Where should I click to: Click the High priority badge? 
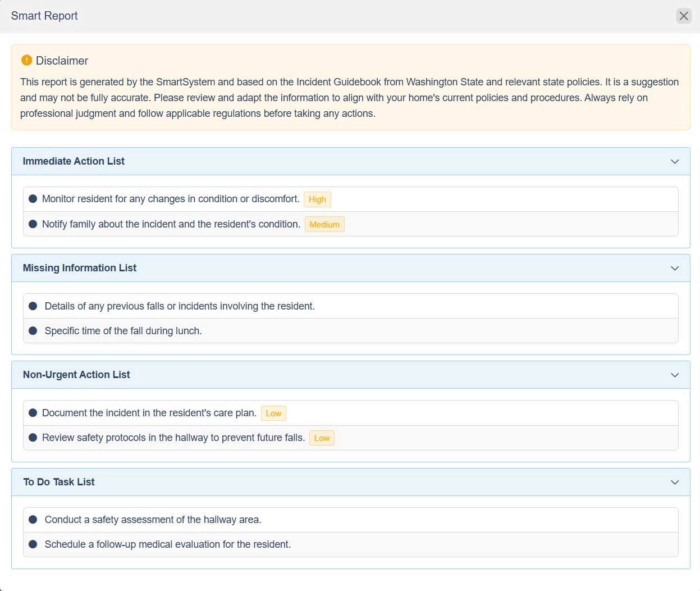coord(317,199)
